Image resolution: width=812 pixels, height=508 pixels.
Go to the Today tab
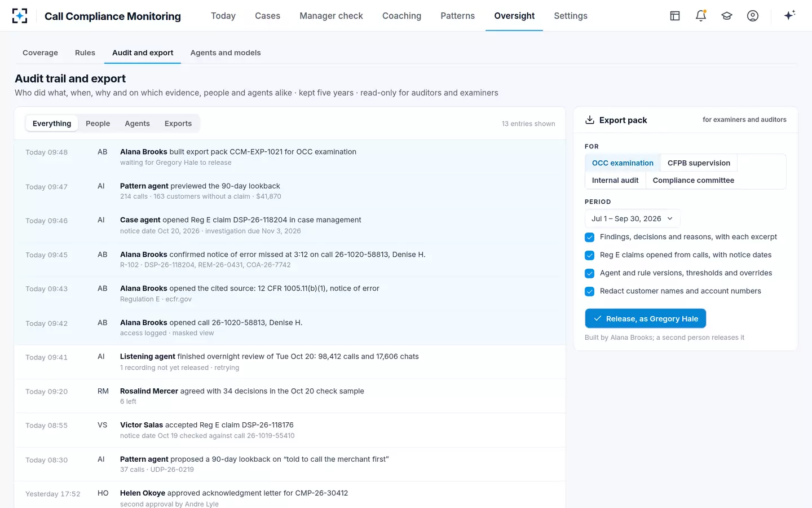click(x=223, y=16)
